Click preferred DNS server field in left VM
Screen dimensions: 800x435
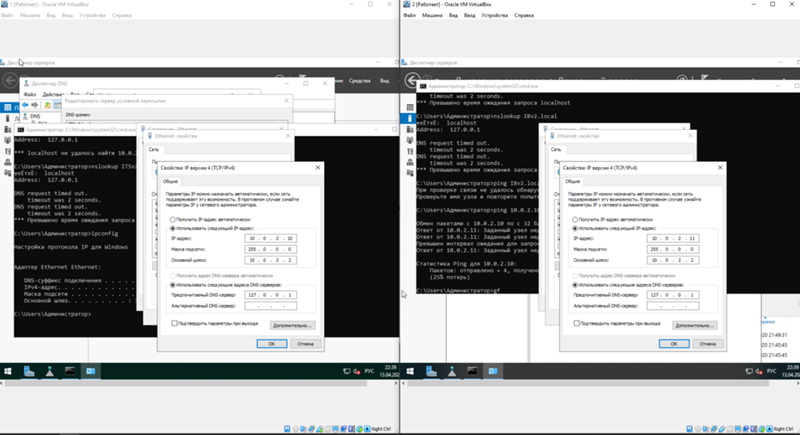pos(270,295)
